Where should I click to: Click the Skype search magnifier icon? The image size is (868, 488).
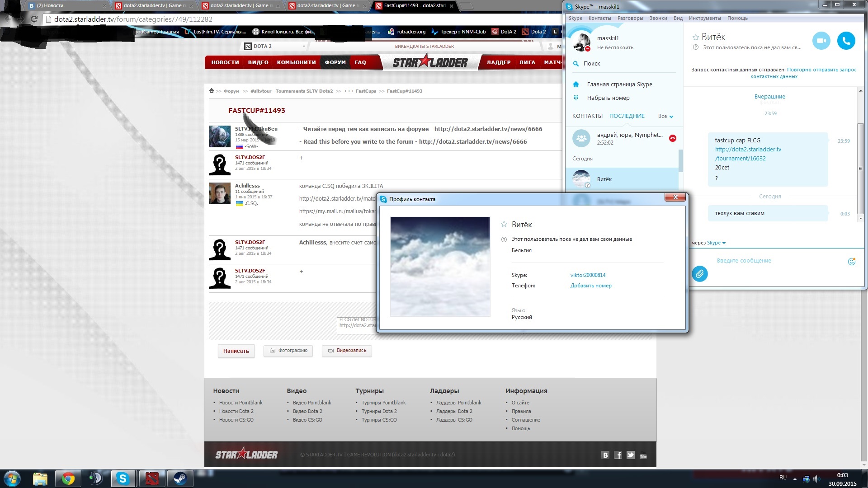576,64
